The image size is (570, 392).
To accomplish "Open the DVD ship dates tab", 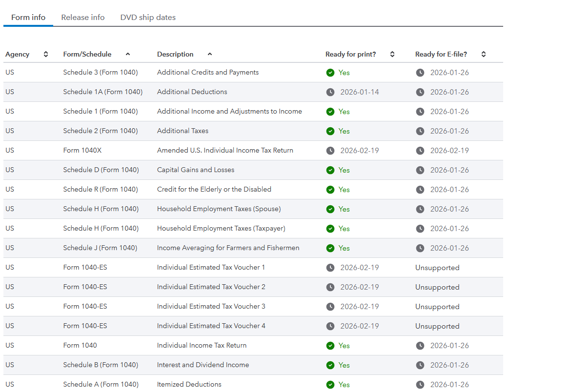I will click(x=148, y=18).
